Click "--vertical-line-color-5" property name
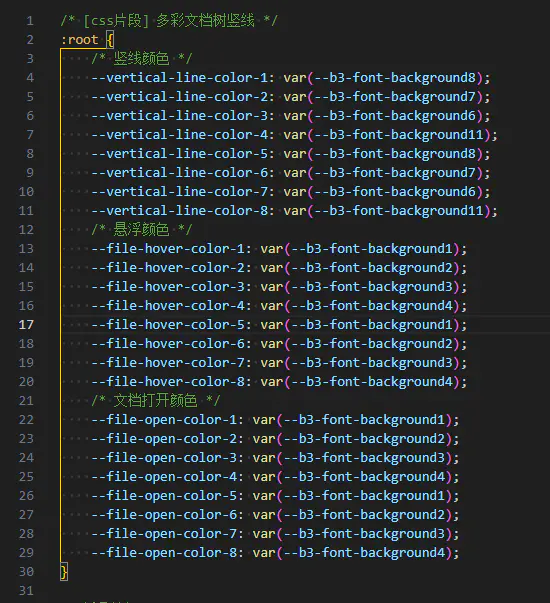This screenshot has height=603, width=550. 179,153
